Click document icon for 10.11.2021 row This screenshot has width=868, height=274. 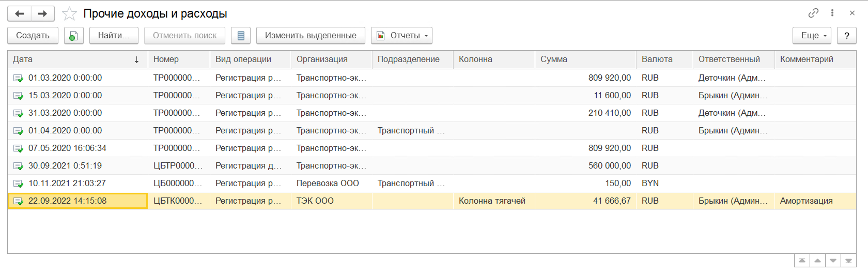[18, 184]
